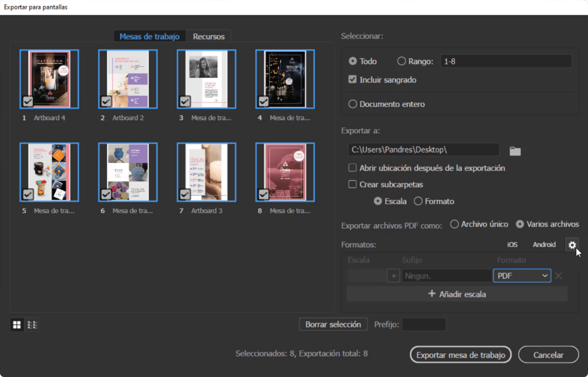Switch to the Recursos tab
The width and height of the screenshot is (588, 377).
(209, 36)
